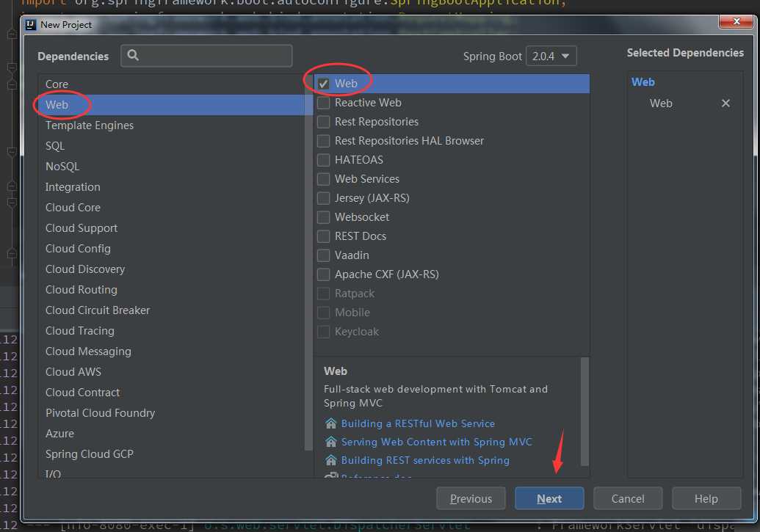760x532 pixels.
Task: Focus the Dependencies search field
Action: pos(206,56)
